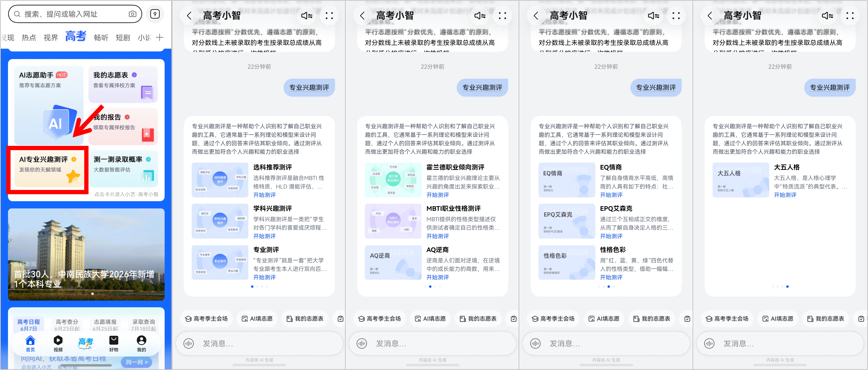
Task: Tap AI填志愿 chip in second chat
Action: (430, 319)
